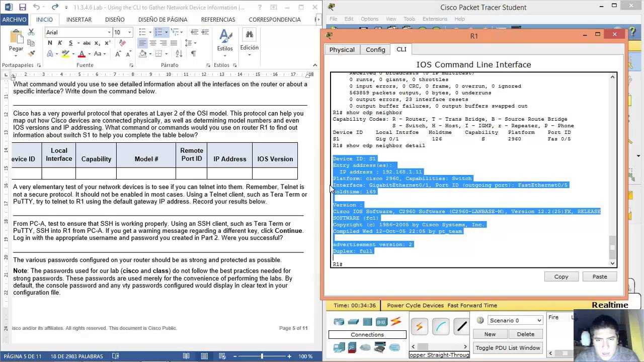Align text left
The image size is (644, 362).
click(x=142, y=43)
